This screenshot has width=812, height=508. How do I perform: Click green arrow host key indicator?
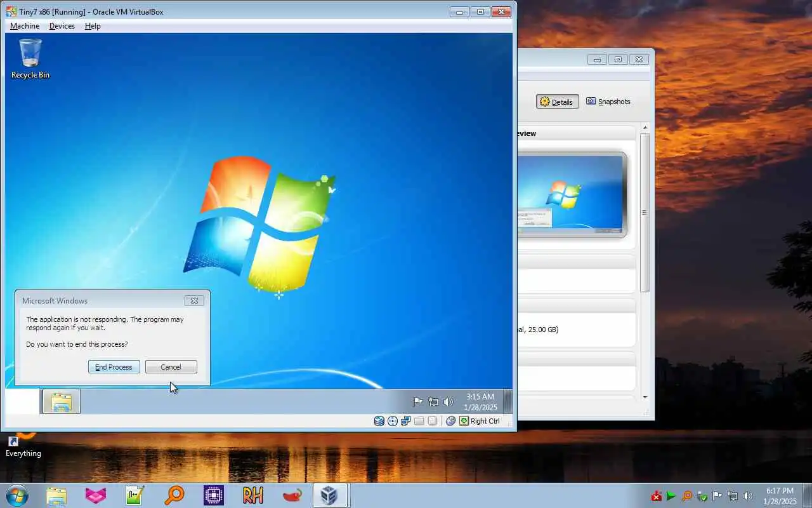(464, 421)
